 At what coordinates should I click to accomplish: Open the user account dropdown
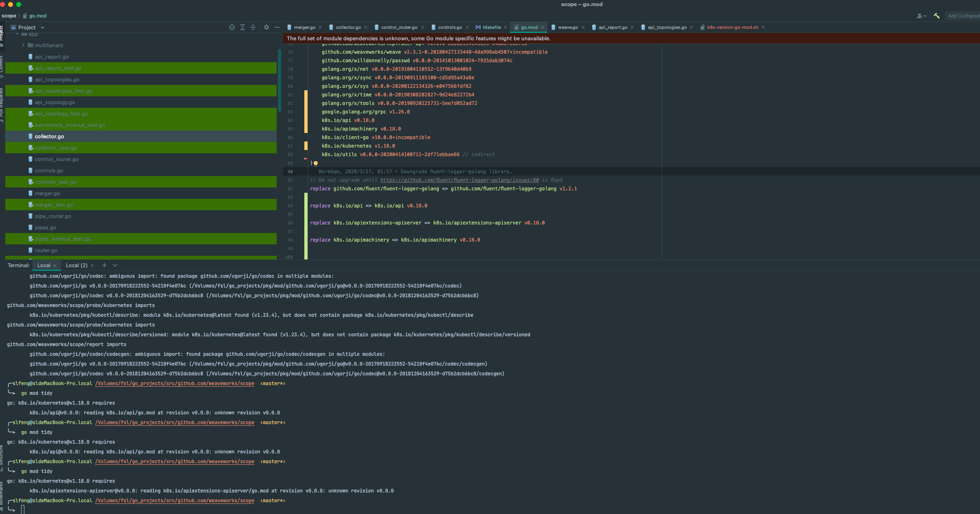[x=921, y=16]
